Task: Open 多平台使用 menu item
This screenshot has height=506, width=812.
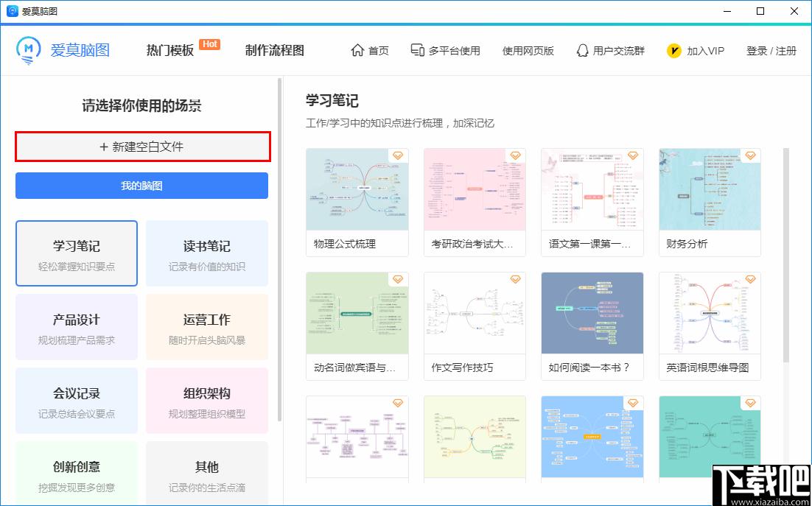Action: pyautogui.click(x=445, y=51)
